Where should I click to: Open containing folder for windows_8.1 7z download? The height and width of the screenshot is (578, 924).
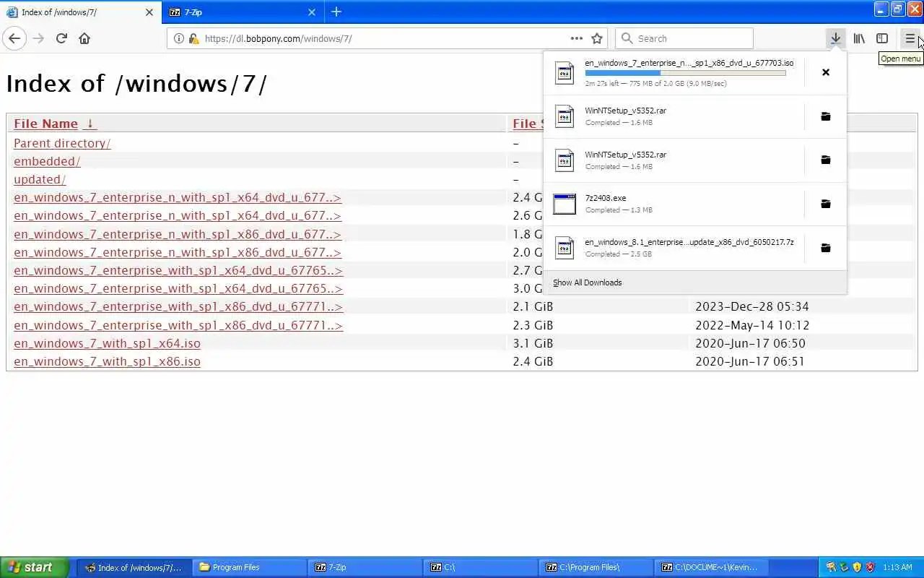[826, 248]
